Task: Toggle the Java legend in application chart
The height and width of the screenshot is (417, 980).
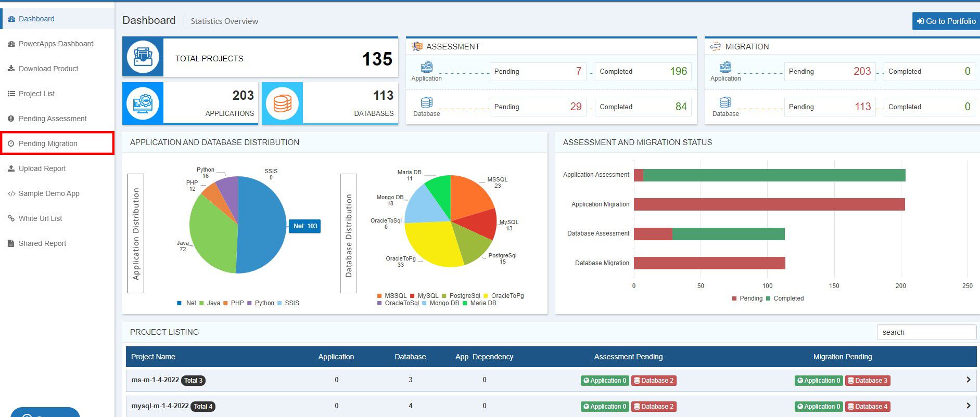Action: pos(210,303)
